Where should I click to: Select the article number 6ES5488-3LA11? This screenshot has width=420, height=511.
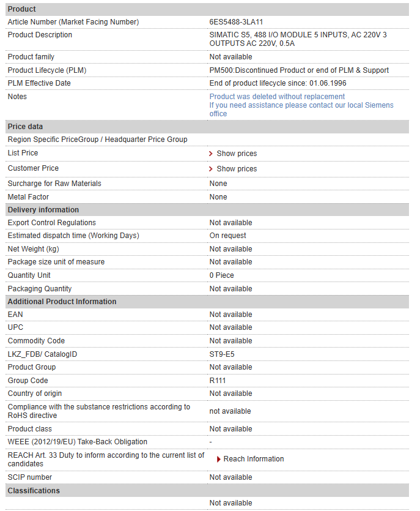click(236, 22)
